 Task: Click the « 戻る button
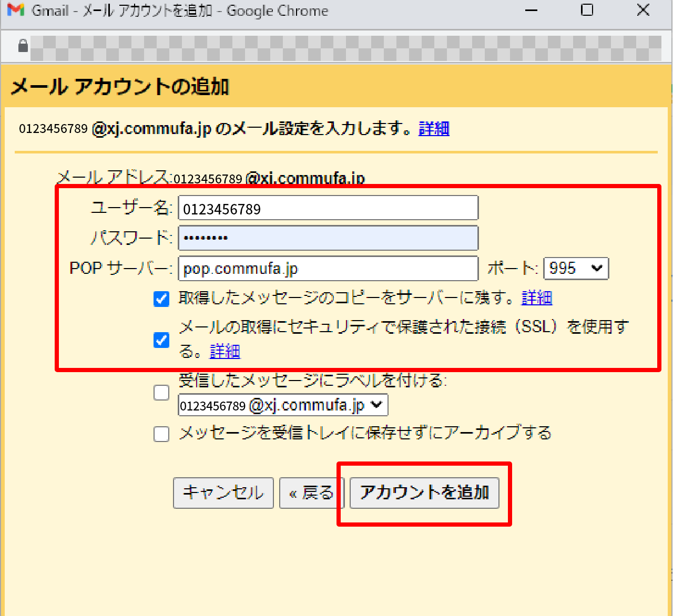coord(312,493)
